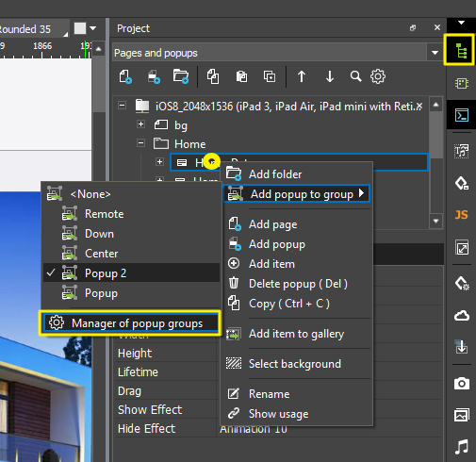476x462 pixels.
Task: Open the sounds music note icon
Action: pyautogui.click(x=462, y=447)
